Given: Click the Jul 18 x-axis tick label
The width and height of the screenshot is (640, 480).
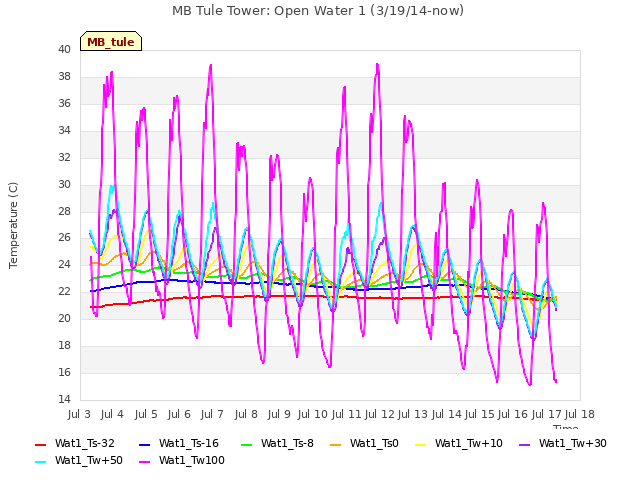Looking at the screenshot, I should coord(580,414).
